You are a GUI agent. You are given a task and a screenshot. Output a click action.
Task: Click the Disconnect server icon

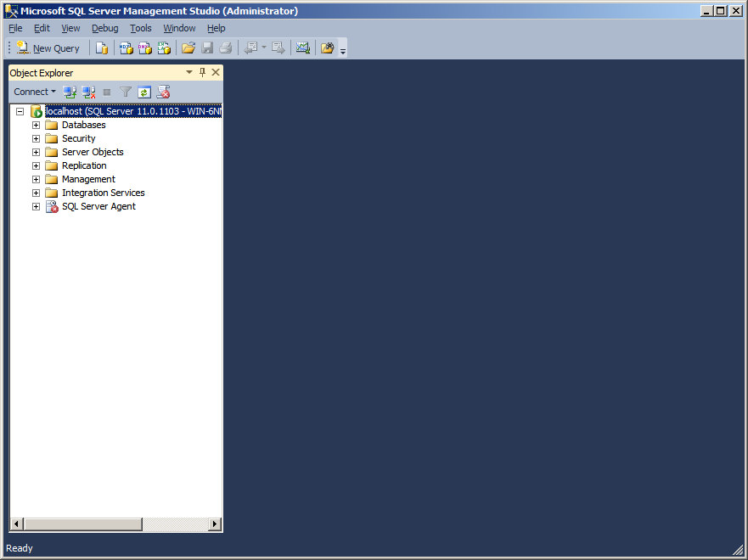[x=89, y=92]
